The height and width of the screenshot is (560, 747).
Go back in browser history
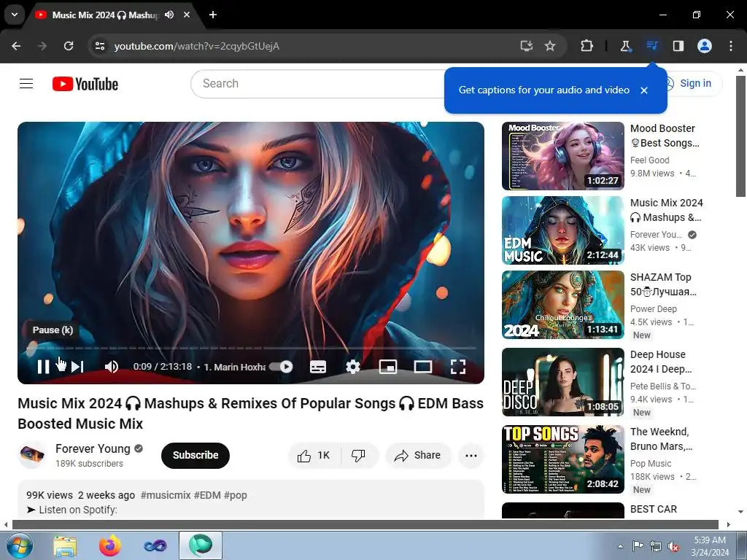[x=16, y=46]
